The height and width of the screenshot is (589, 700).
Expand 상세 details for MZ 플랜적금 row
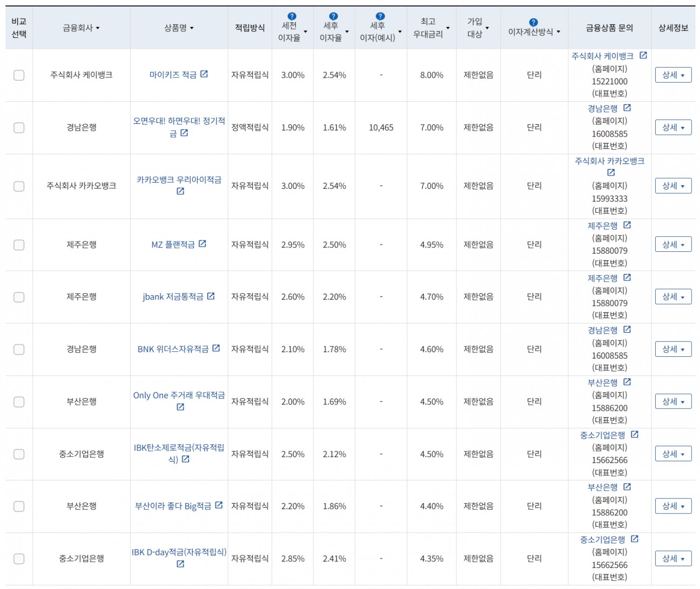(x=673, y=245)
